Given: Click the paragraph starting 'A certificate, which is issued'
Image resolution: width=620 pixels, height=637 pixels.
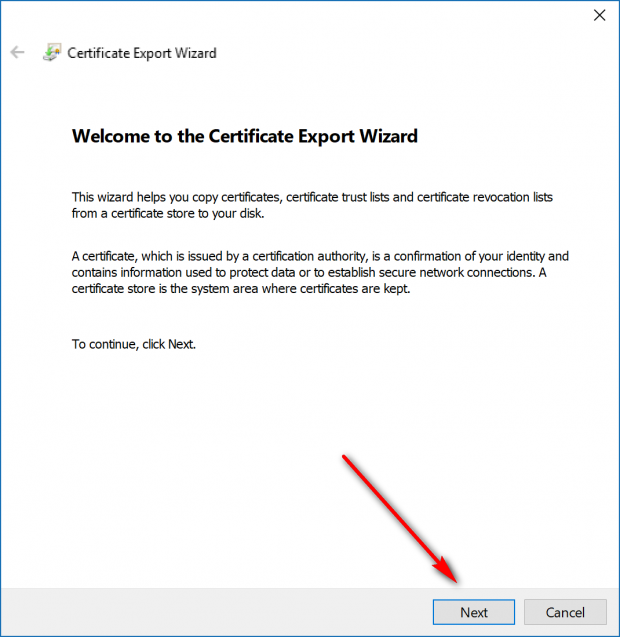Looking at the screenshot, I should pyautogui.click(x=320, y=272).
